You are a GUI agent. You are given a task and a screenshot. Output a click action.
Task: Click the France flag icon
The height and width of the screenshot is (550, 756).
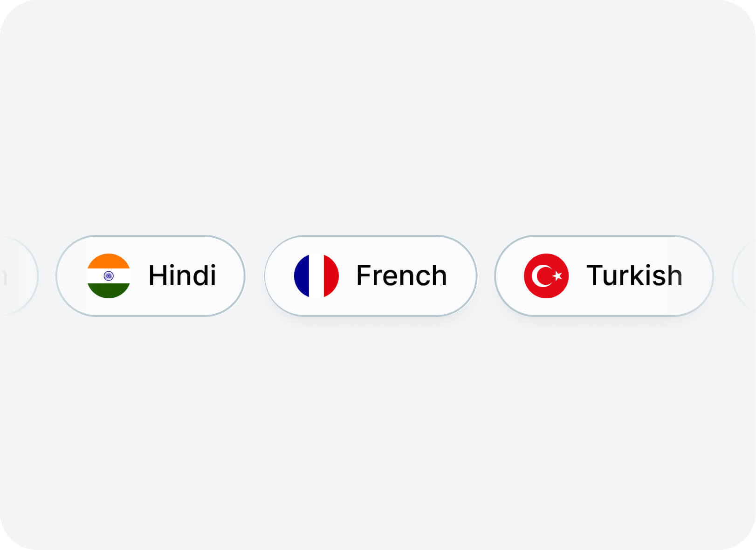pos(316,275)
